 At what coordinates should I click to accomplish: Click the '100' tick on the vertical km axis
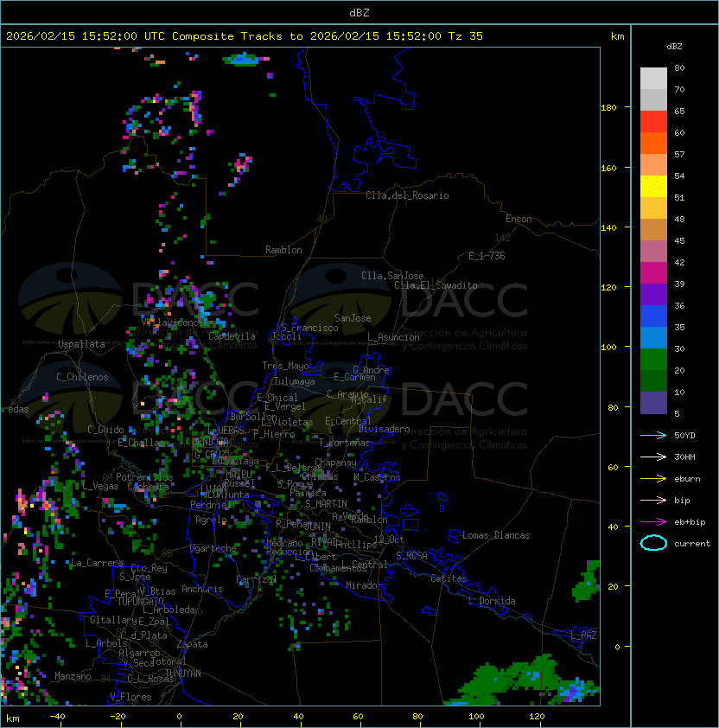(x=608, y=348)
